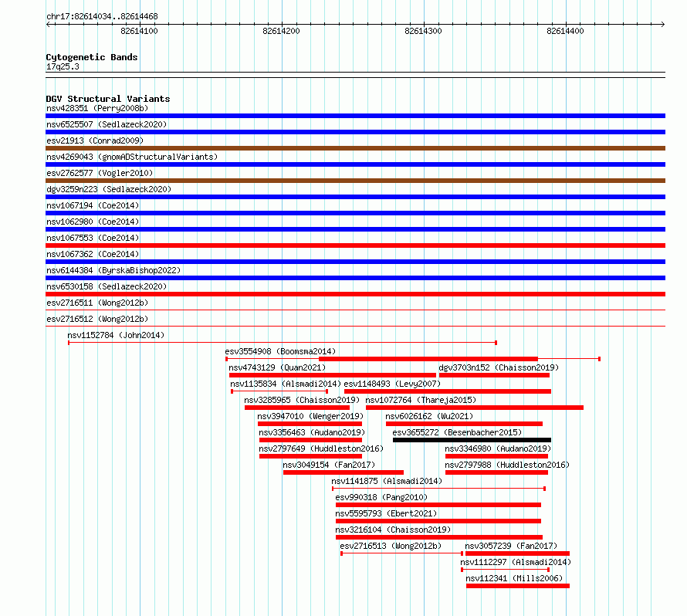Open nsv3057239 (Fan2017) variant
This screenshot has height=616, width=687.
(x=511, y=546)
